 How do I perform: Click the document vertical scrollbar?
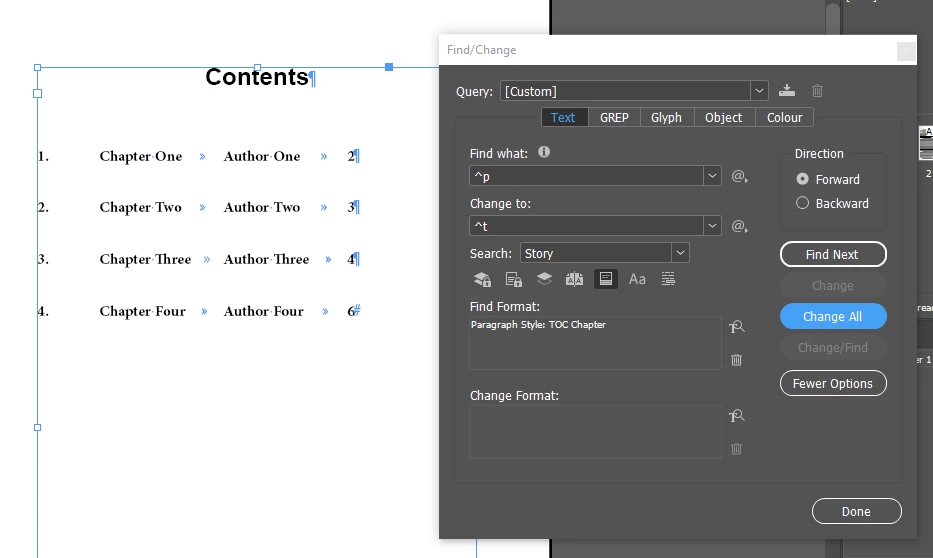[833, 18]
